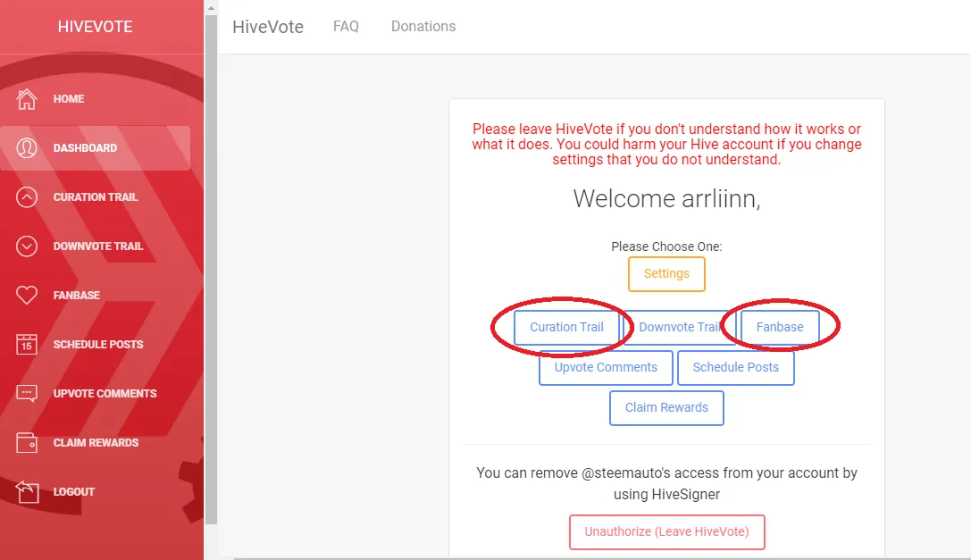Click the Curation Trail up-arrow circle icon

pos(27,197)
